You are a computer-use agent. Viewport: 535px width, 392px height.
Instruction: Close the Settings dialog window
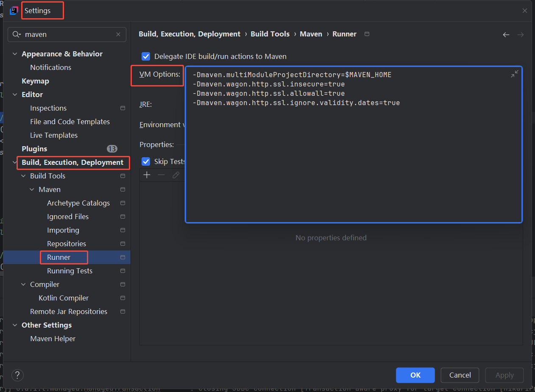tap(525, 11)
